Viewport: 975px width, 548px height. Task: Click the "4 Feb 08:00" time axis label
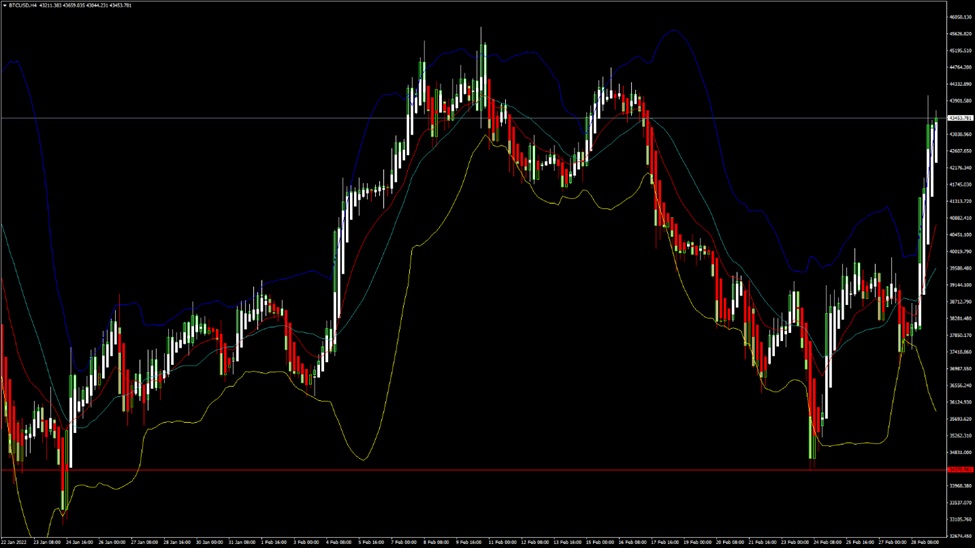[x=339, y=543]
